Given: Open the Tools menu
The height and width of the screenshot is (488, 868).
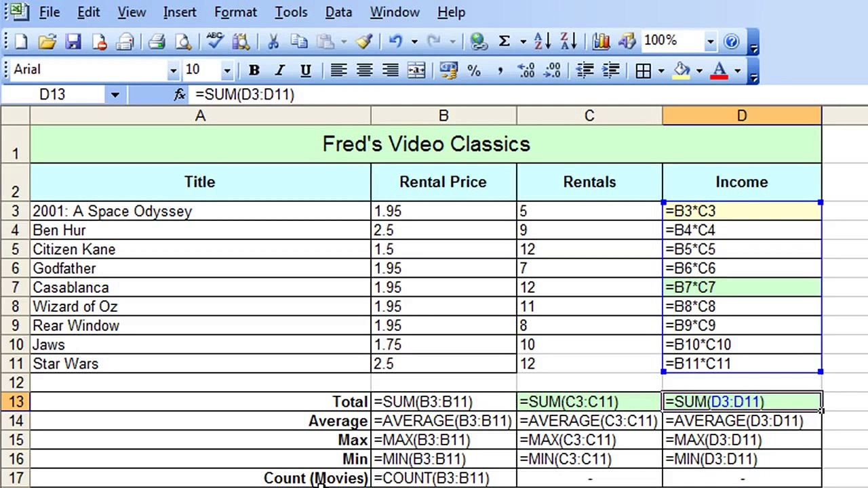Looking at the screenshot, I should coord(291,12).
